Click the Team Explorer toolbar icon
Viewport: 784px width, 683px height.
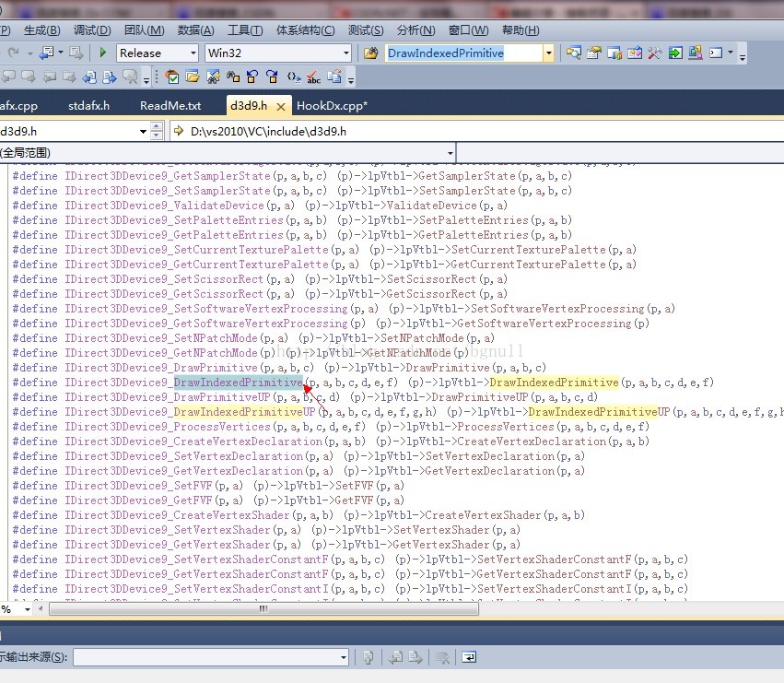(614, 53)
